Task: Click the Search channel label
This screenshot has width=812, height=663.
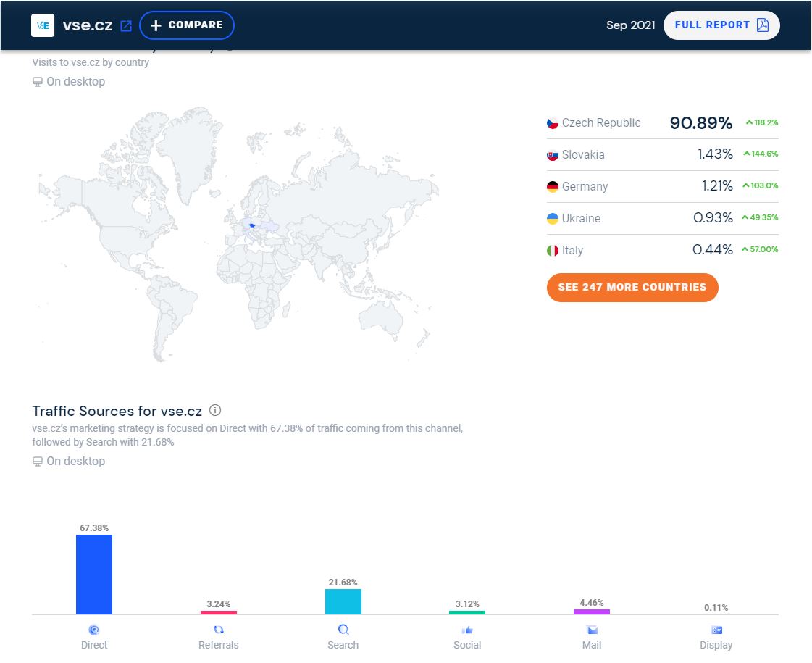Action: [x=343, y=645]
